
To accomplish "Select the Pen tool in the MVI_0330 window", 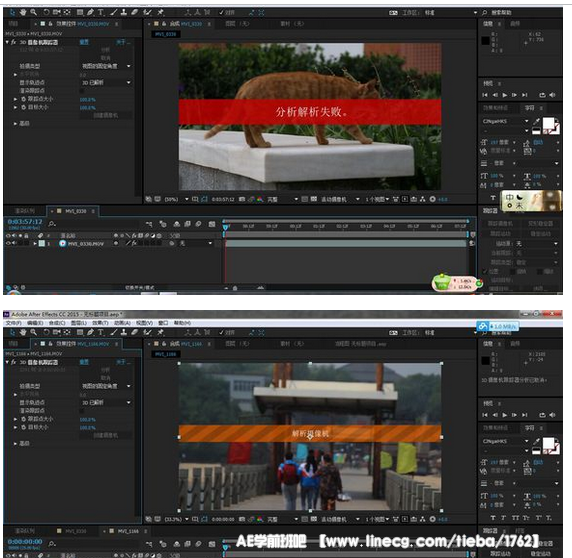I will (x=90, y=12).
